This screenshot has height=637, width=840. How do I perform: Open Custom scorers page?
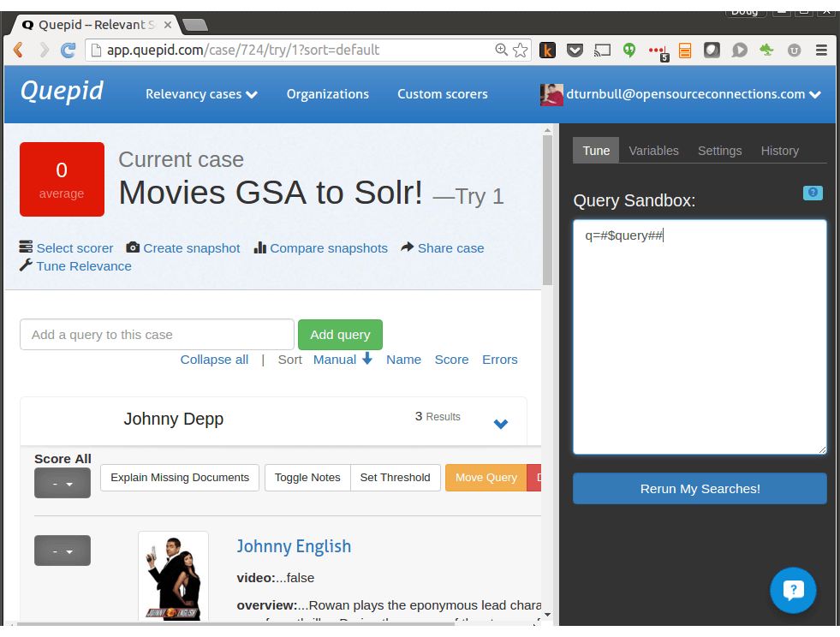coord(443,94)
